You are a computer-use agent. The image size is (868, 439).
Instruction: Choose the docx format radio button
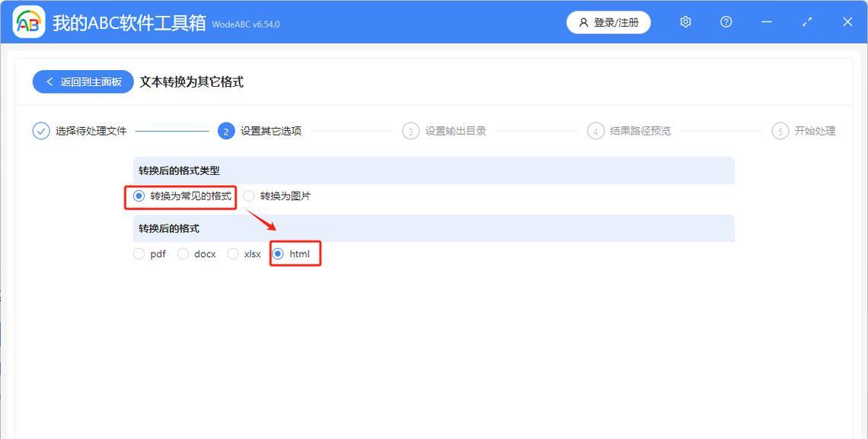click(183, 254)
